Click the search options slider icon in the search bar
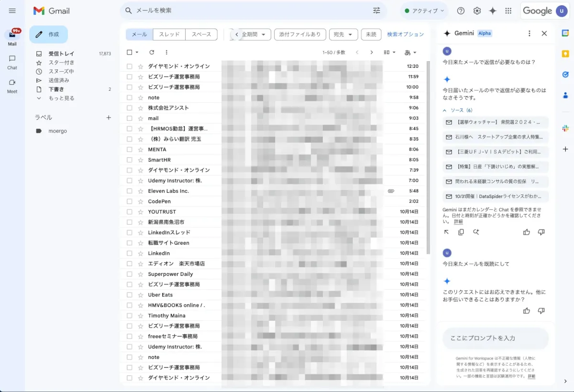 [x=376, y=11]
